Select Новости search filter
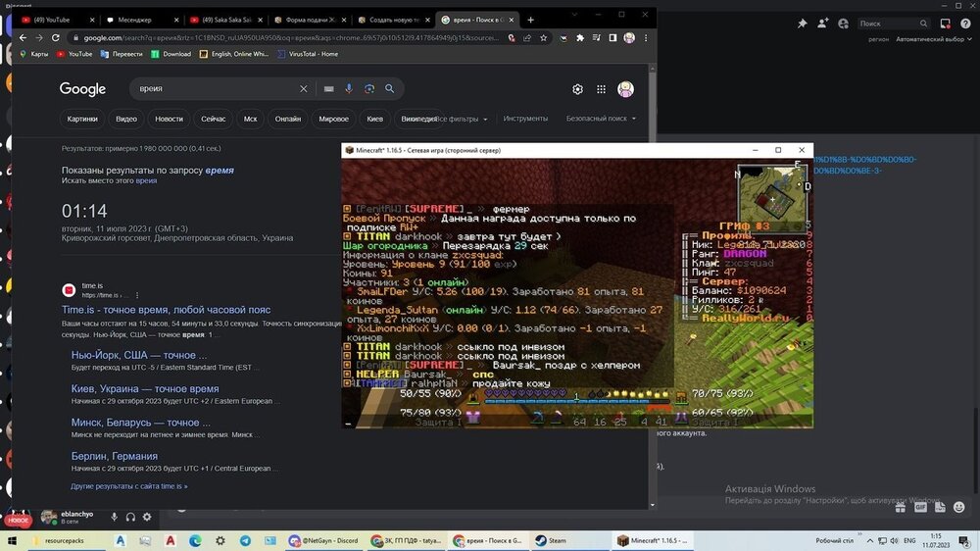 [x=169, y=119]
